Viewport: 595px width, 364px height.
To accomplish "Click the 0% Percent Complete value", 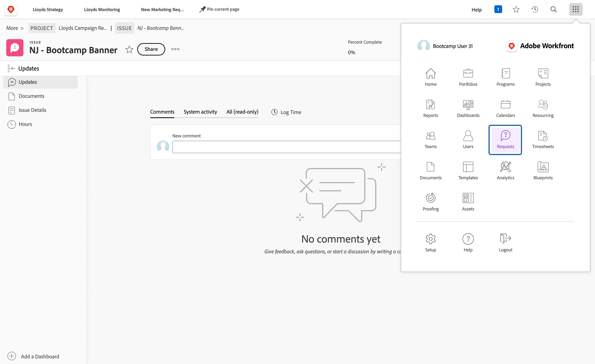I will 351,52.
